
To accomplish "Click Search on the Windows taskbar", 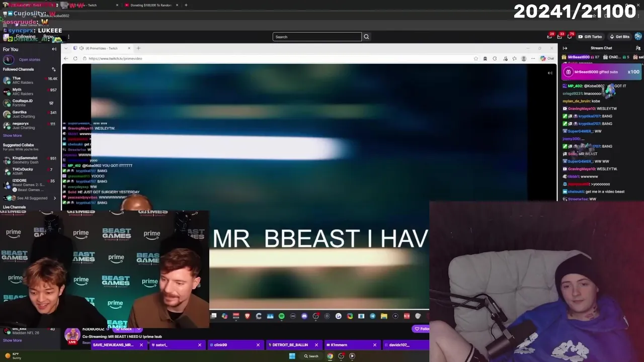I will click(311, 356).
